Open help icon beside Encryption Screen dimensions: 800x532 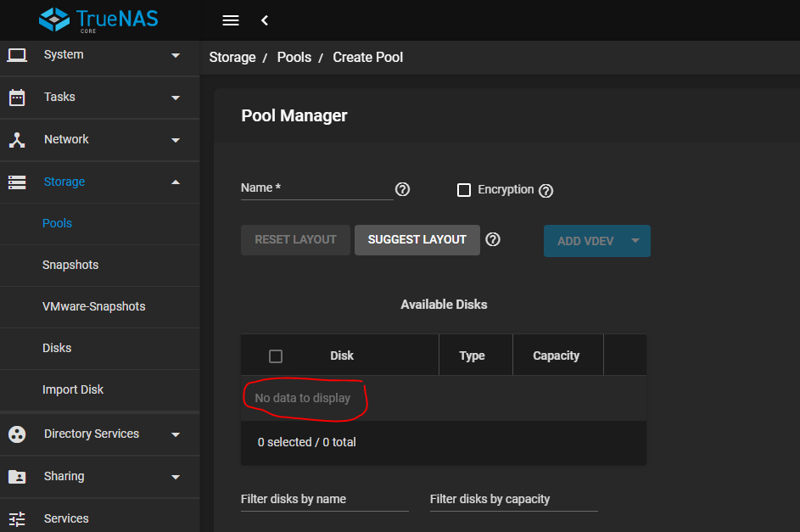546,191
